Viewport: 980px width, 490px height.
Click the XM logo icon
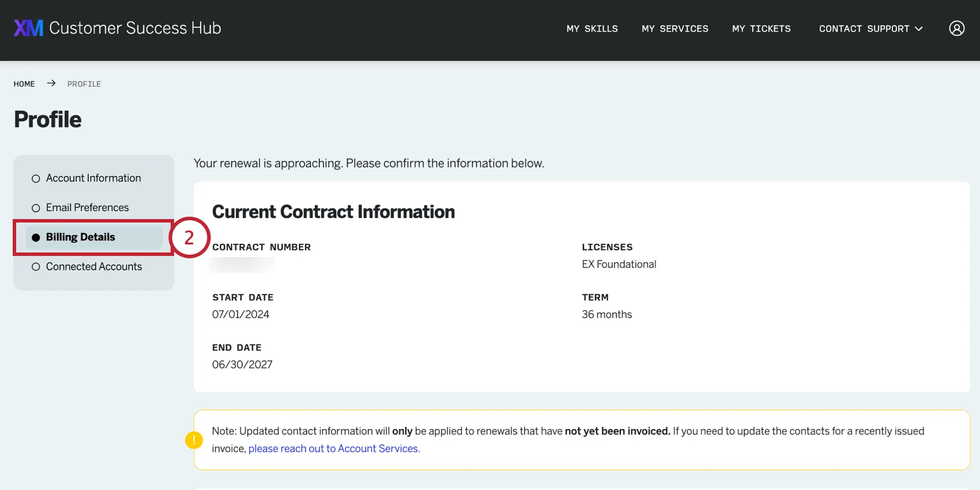click(28, 28)
